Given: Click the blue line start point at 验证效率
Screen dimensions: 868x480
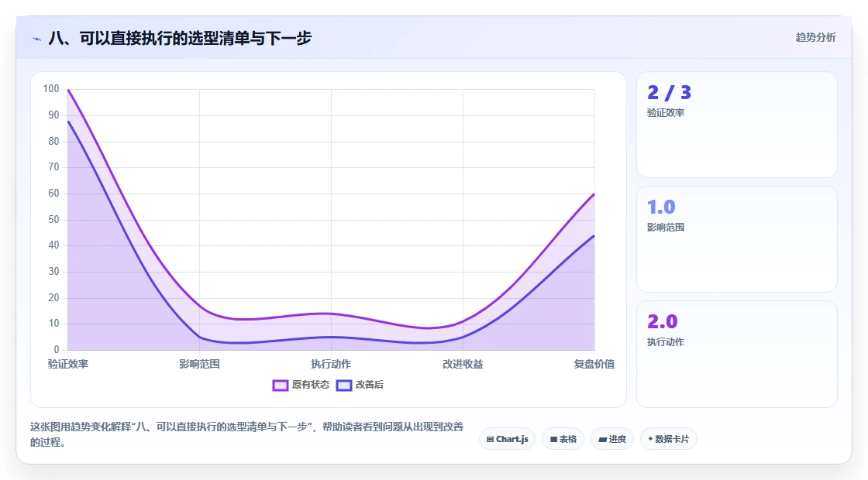Looking at the screenshot, I should pyautogui.click(x=68, y=121).
